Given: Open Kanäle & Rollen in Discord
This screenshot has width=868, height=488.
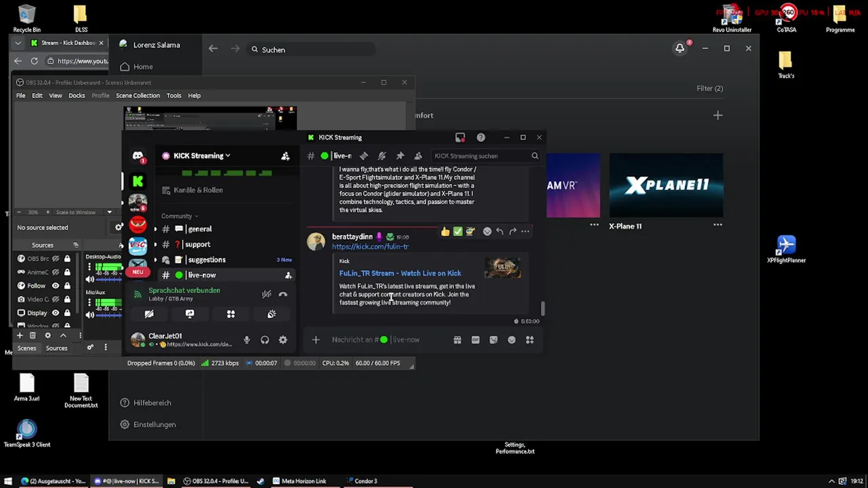Looking at the screenshot, I should pyautogui.click(x=192, y=190).
